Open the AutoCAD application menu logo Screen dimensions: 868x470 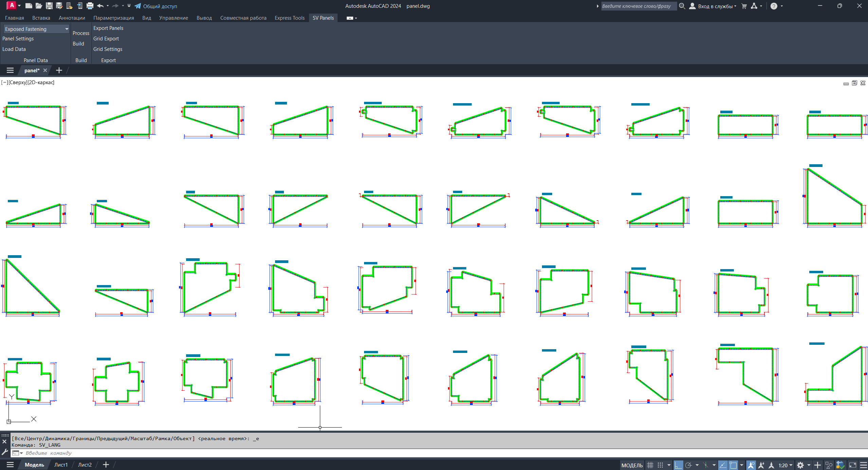12,5
